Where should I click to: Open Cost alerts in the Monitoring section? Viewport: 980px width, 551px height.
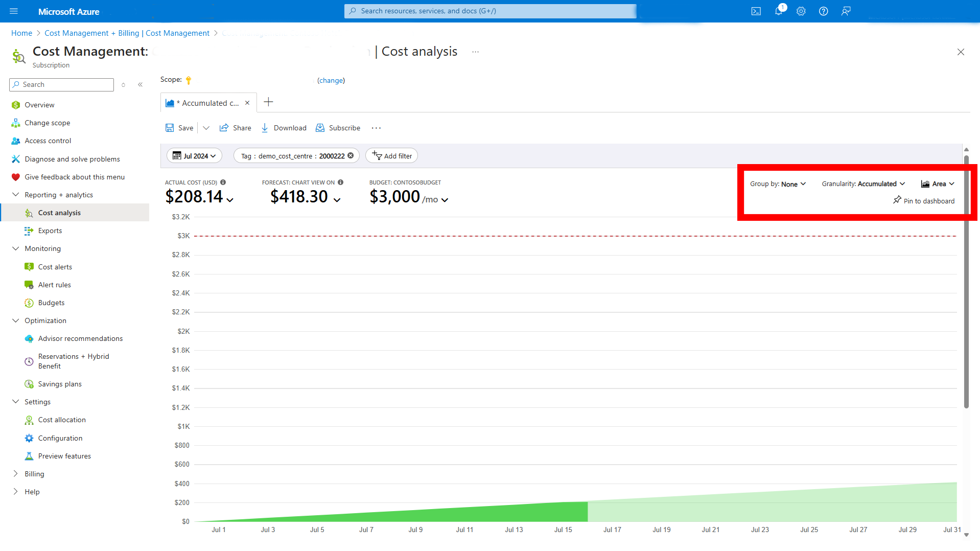click(x=56, y=266)
